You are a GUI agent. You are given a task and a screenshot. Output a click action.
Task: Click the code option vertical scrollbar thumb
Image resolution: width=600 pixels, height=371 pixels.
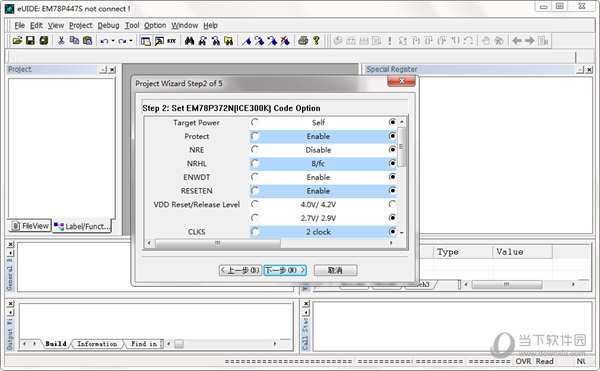pos(402,147)
